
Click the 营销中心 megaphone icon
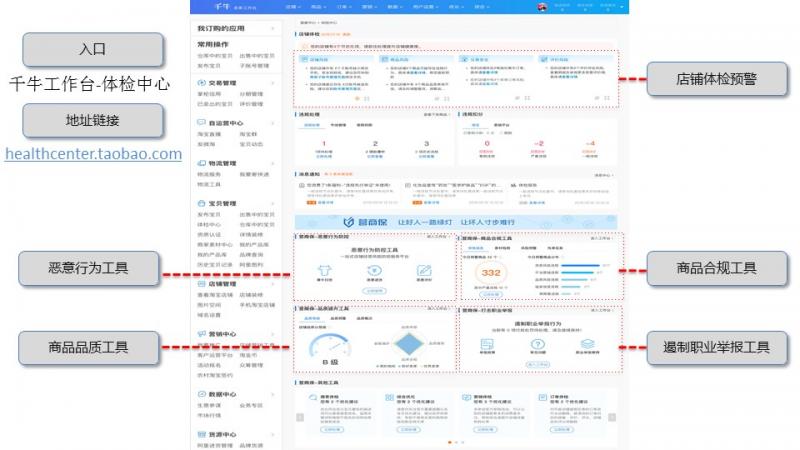pyautogui.click(x=201, y=334)
